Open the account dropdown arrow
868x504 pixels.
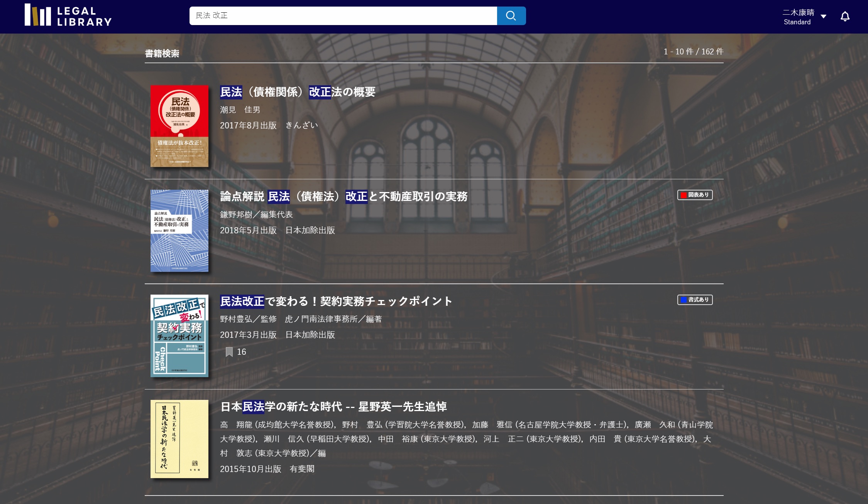[824, 17]
